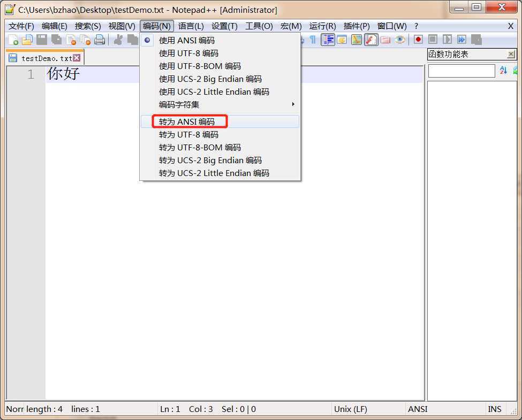Screen dimensions: 522x420
Task: Click the Close All documents toolbar icon
Action: 85,40
